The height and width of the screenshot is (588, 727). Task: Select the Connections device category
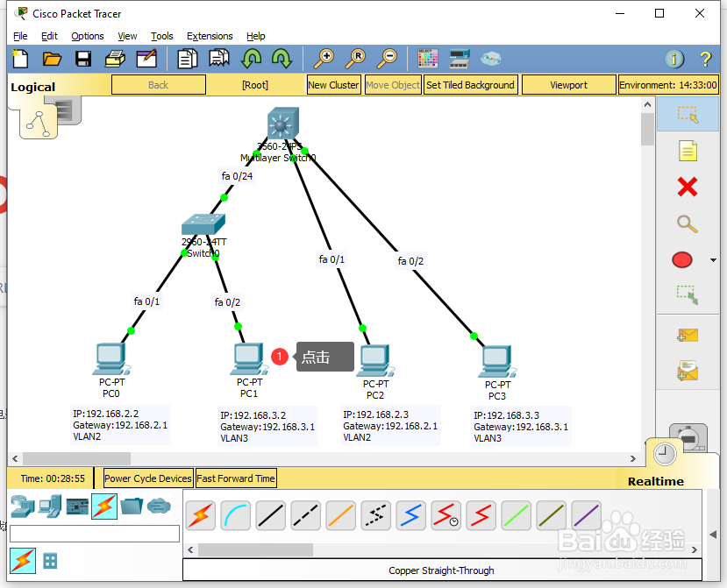(104, 507)
